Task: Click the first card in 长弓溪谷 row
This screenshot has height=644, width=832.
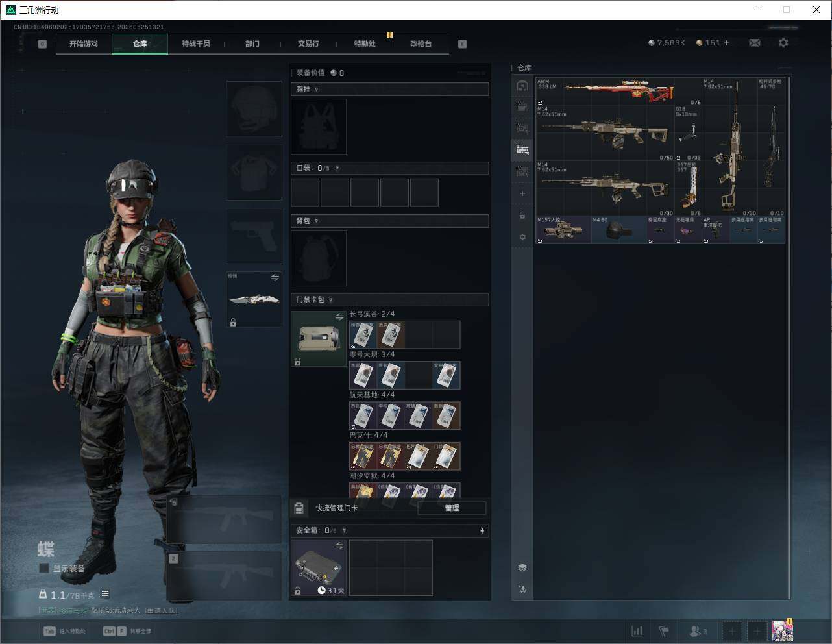Action: point(363,335)
